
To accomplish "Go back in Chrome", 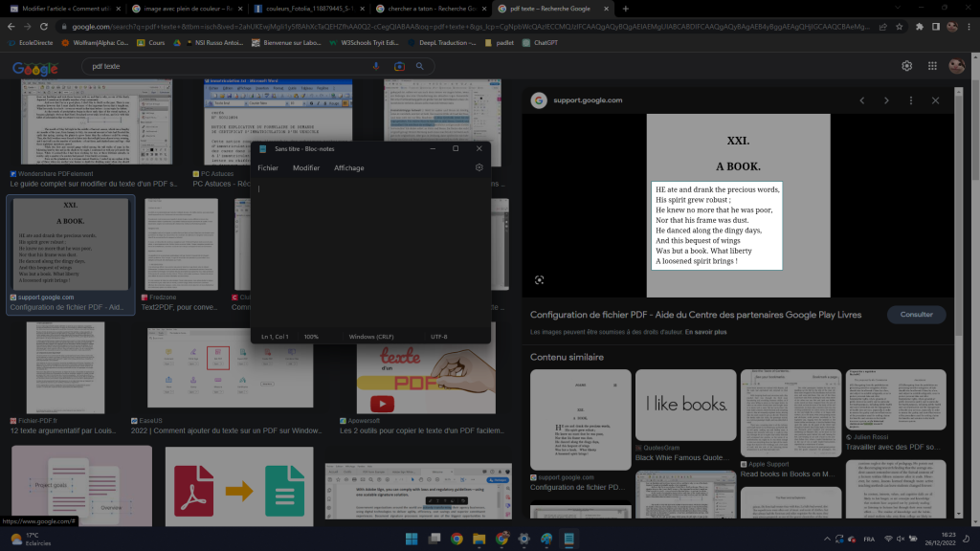I will click(11, 27).
